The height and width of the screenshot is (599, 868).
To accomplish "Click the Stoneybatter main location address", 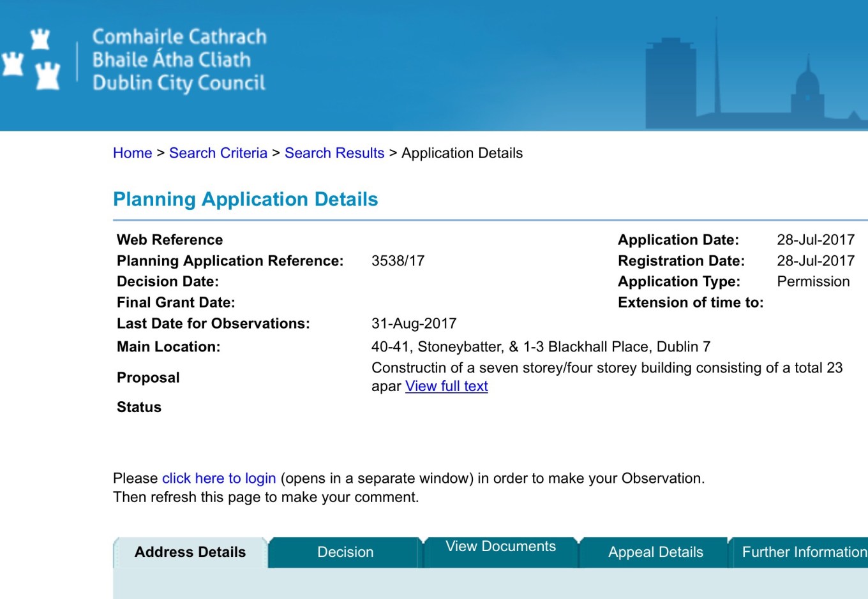I will tap(541, 347).
